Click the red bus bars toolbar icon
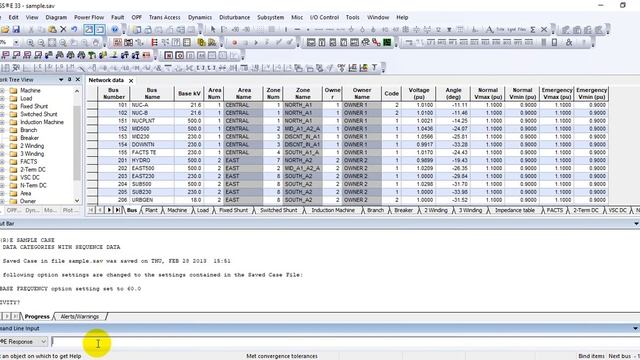 click(154, 42)
